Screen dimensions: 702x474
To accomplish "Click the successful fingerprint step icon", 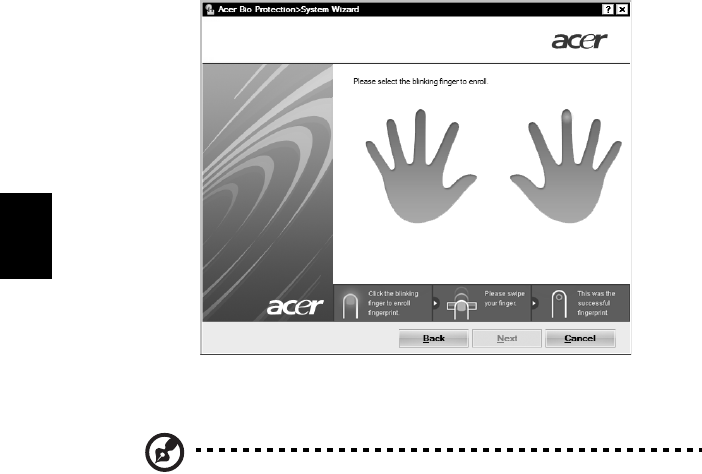I will 559,304.
